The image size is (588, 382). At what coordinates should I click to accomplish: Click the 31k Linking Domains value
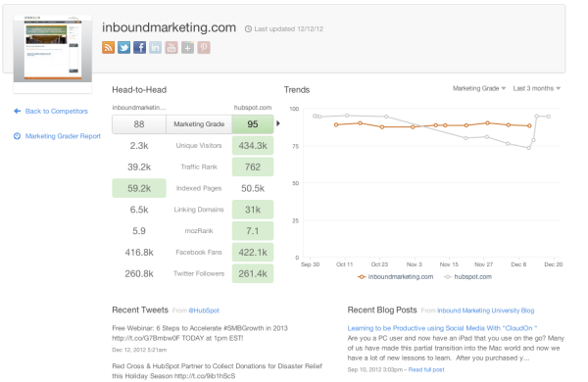[253, 210]
